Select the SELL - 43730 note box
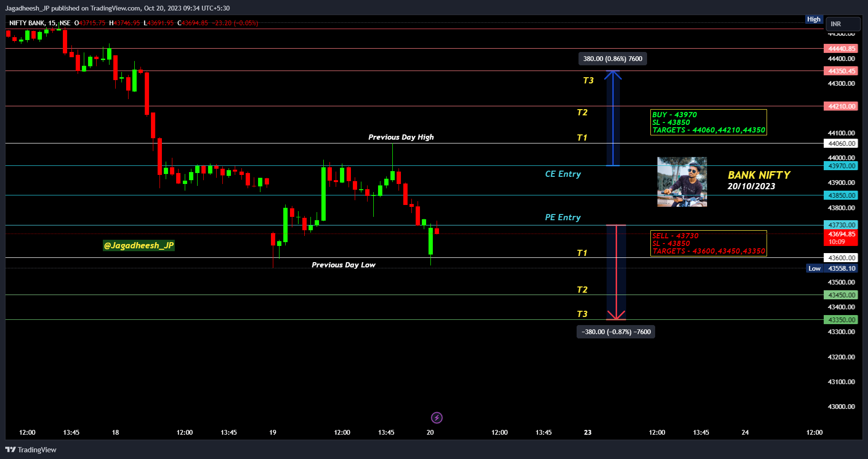 pyautogui.click(x=708, y=244)
